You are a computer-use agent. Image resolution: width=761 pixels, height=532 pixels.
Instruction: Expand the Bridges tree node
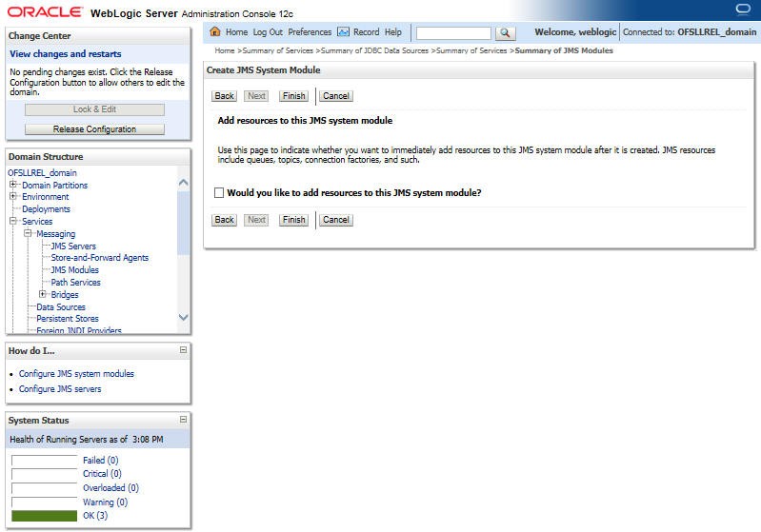[x=42, y=294]
